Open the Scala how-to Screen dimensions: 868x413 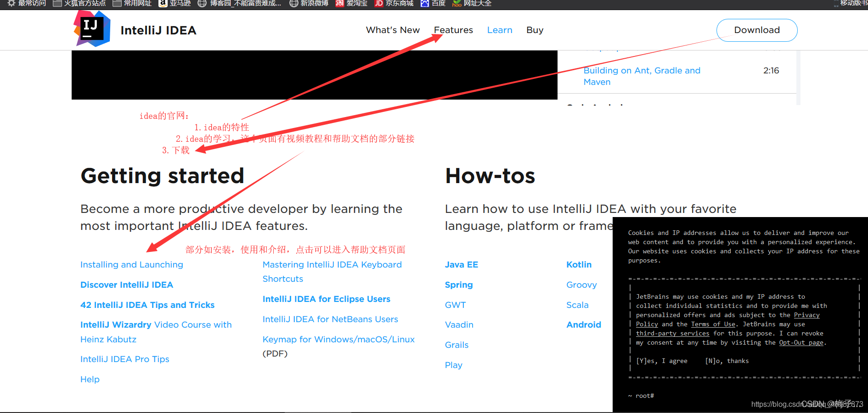pyautogui.click(x=577, y=305)
